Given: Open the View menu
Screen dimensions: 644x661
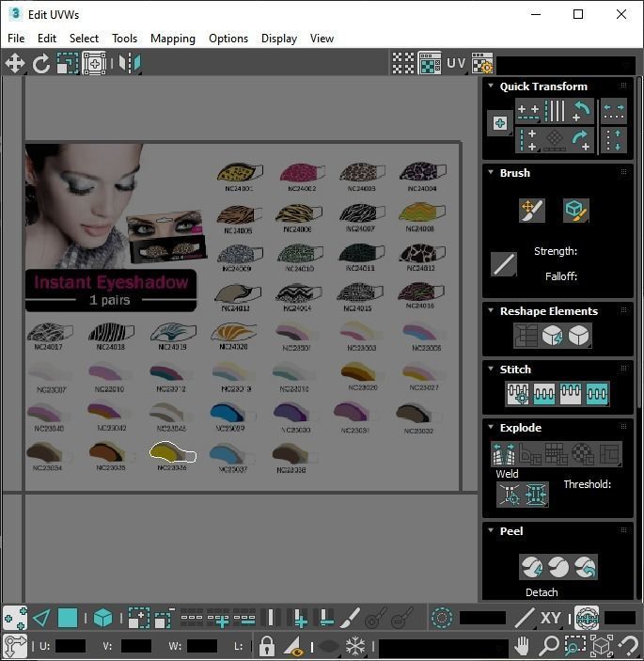Looking at the screenshot, I should [322, 39].
